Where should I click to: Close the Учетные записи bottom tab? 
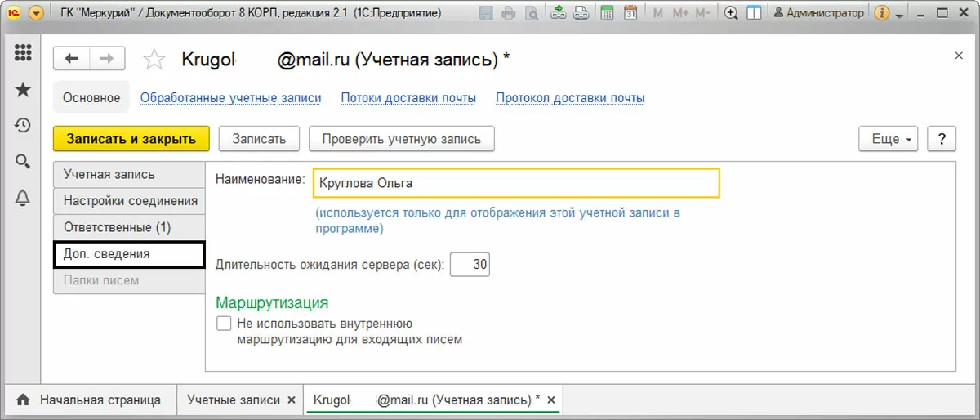292,400
